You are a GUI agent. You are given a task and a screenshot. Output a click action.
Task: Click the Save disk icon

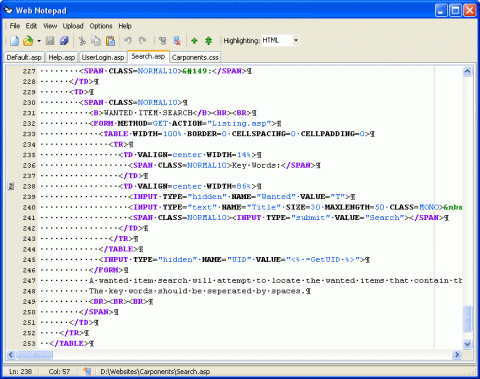click(50, 41)
